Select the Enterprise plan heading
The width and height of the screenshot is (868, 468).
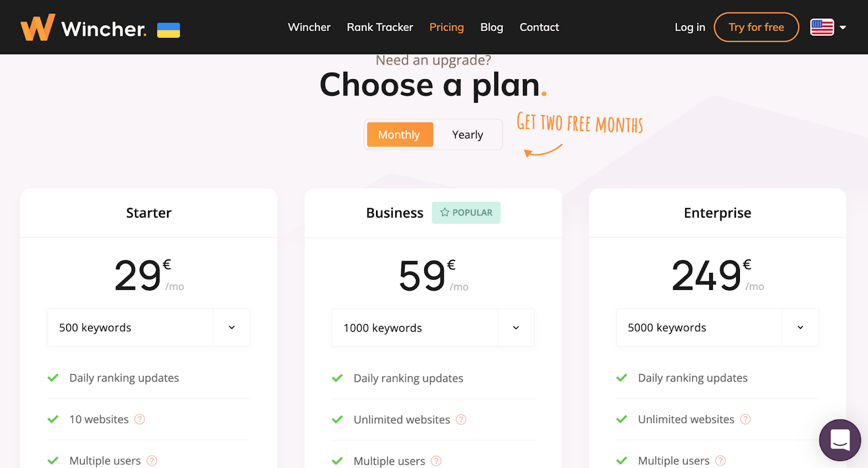[717, 213]
